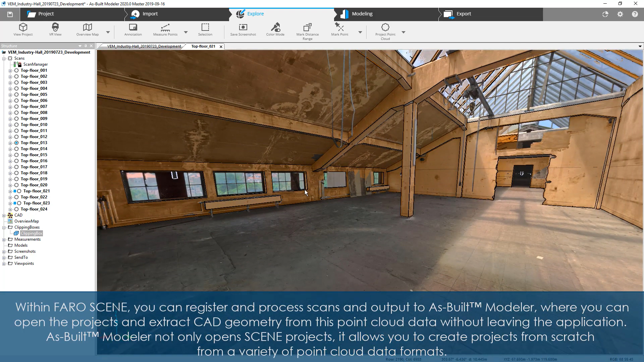Toggle loaded state circle of Top-floor_021
Viewport: 644px width, 362px height.
(19, 191)
